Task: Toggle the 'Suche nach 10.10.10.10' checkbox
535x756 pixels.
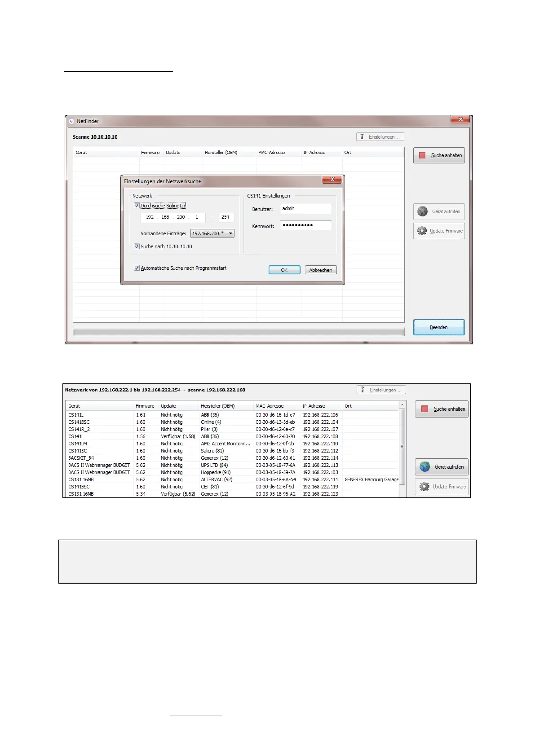Action: tap(137, 246)
